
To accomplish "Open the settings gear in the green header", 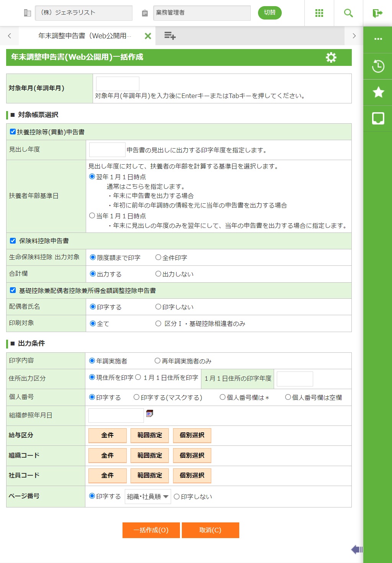I will [x=331, y=57].
